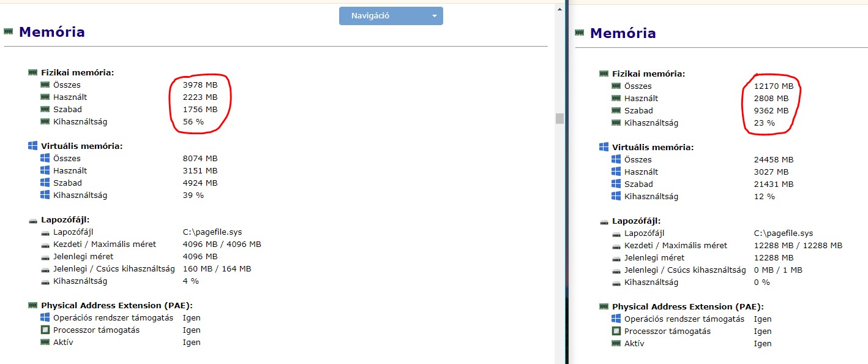Click Igen beside Aktív in the right report

click(763, 343)
